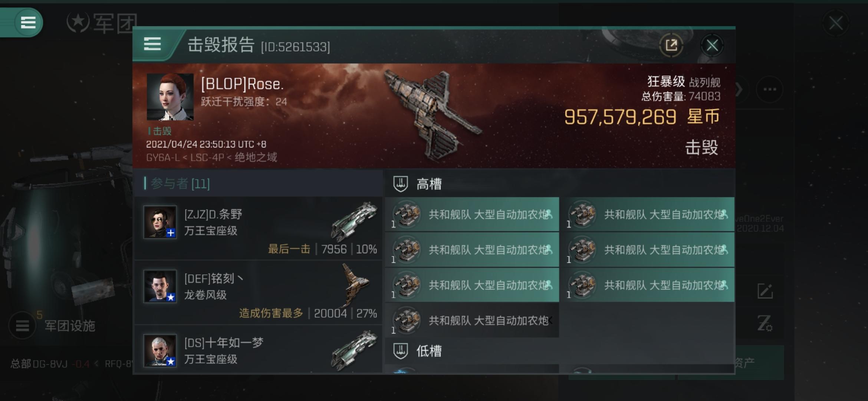Open the Z settings icon on right
This screenshot has height=401, width=868.
pos(765,323)
